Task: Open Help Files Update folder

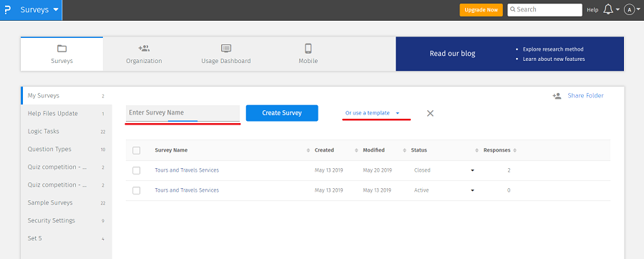Action: pos(66,114)
